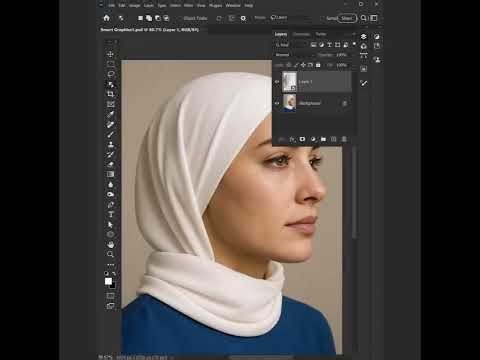
Task: Click the Share button
Action: (x=347, y=18)
